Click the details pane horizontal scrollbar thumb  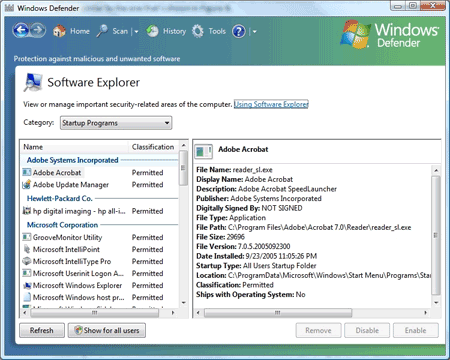tap(278, 313)
